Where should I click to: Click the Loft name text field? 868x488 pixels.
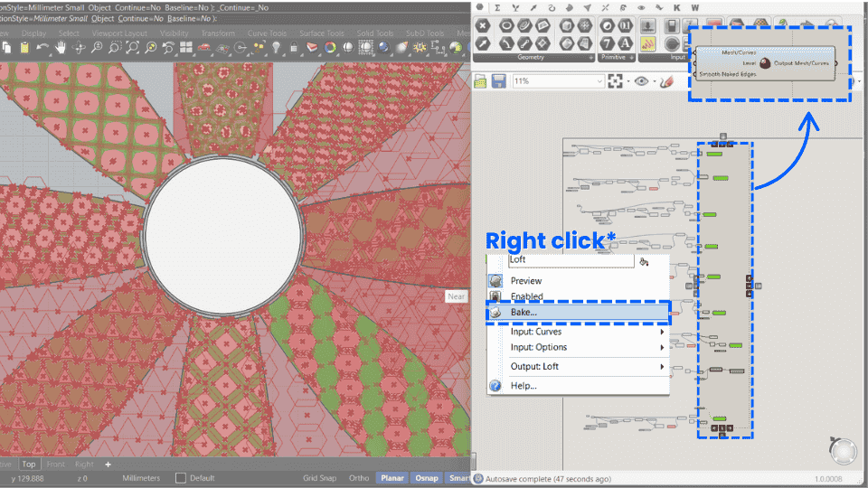pos(570,260)
